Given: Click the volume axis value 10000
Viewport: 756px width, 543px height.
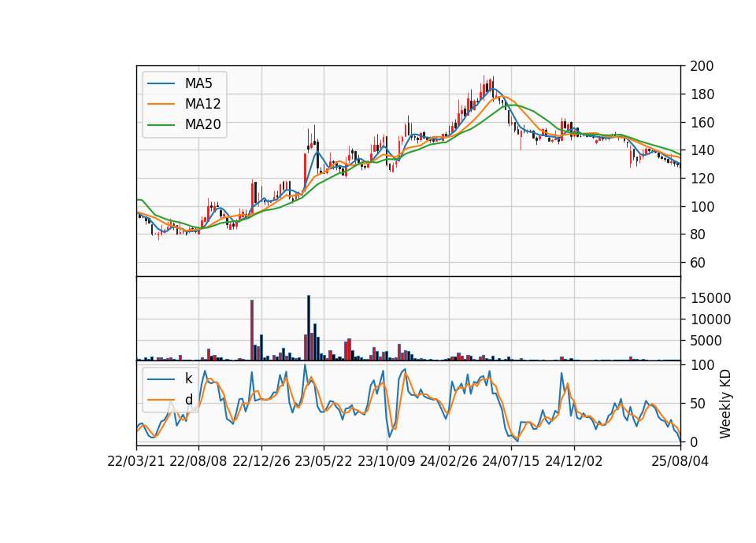Looking at the screenshot, I should coord(710,320).
